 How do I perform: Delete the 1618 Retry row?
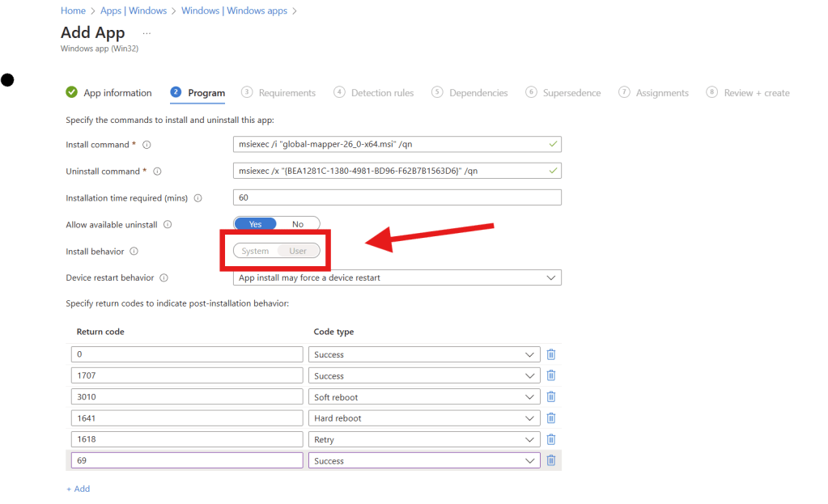(550, 439)
